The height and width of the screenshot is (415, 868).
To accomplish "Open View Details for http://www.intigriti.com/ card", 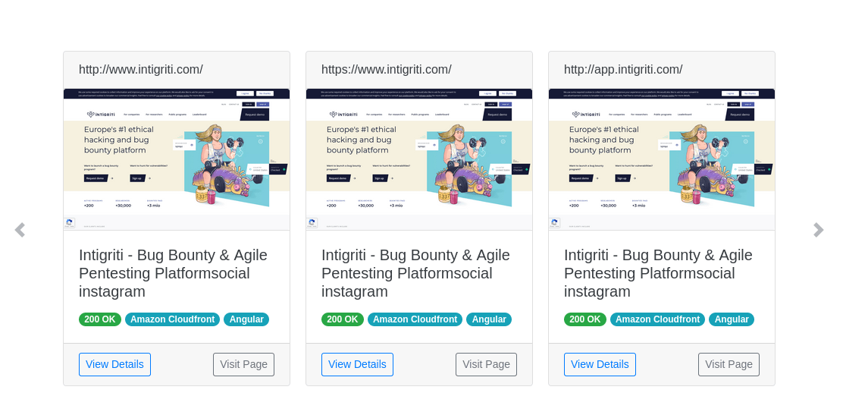I will pyautogui.click(x=114, y=365).
